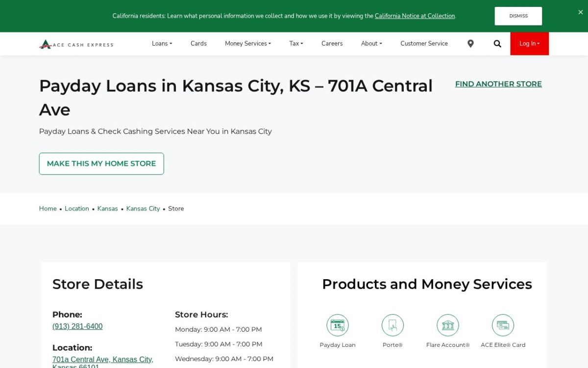Click Make This My Home Store
Image resolution: width=588 pixels, height=368 pixels.
coord(101,164)
